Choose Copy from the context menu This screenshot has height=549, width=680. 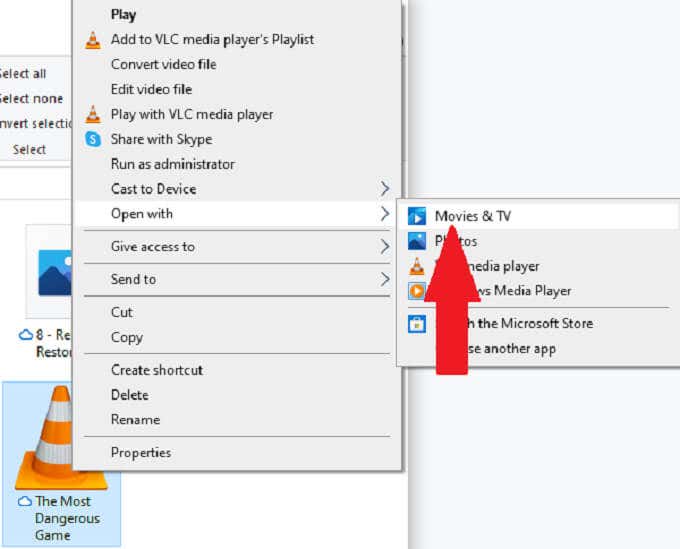[x=238, y=337]
